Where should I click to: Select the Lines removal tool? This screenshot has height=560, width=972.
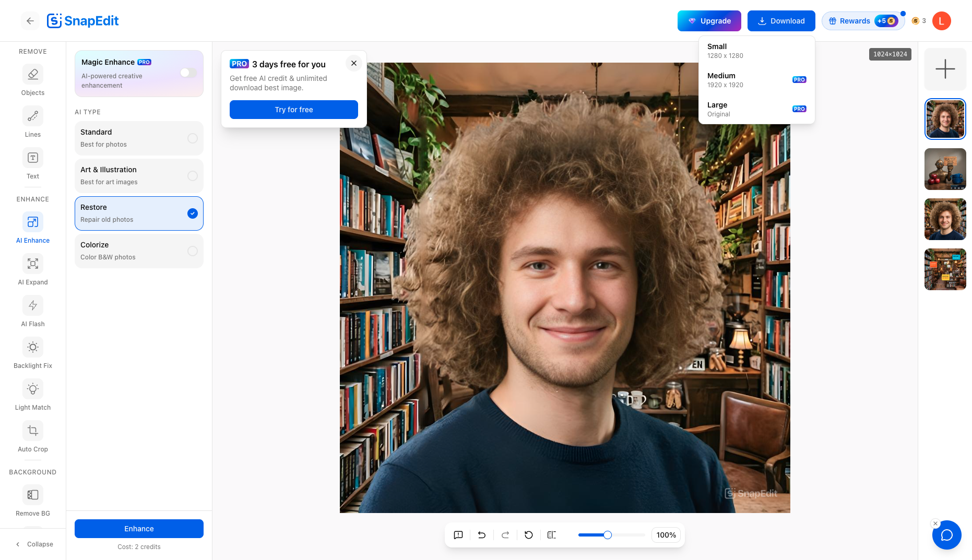[33, 122]
